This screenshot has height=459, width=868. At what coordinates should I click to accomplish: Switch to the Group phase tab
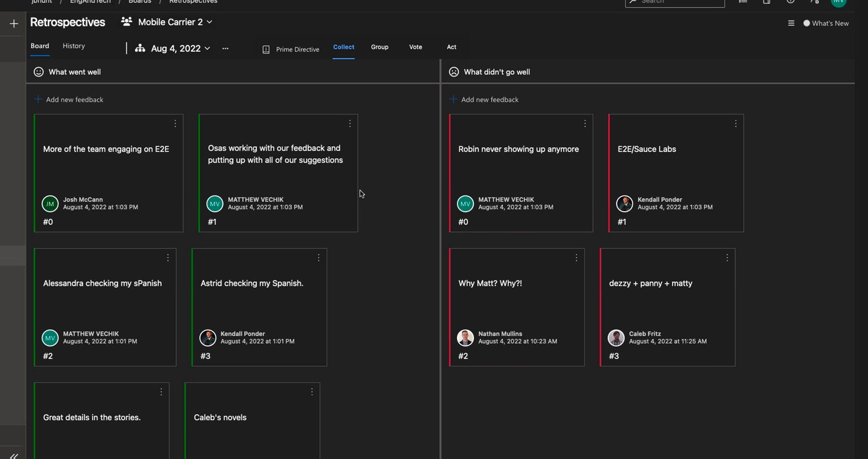pyautogui.click(x=380, y=47)
